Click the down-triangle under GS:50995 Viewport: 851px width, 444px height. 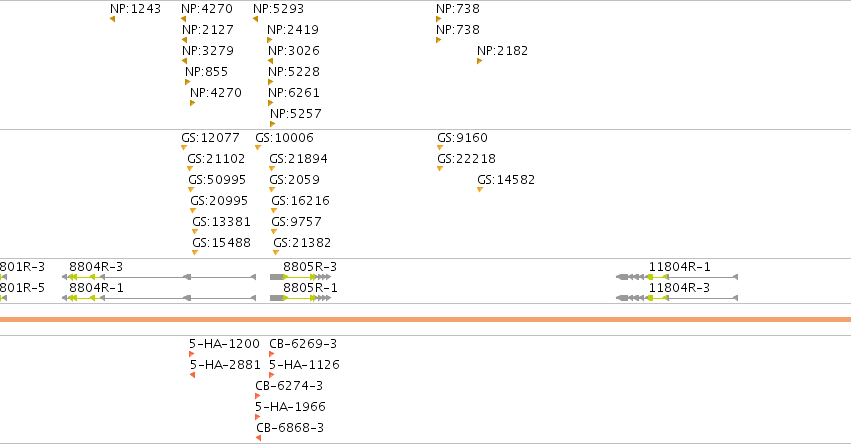tap(191, 189)
